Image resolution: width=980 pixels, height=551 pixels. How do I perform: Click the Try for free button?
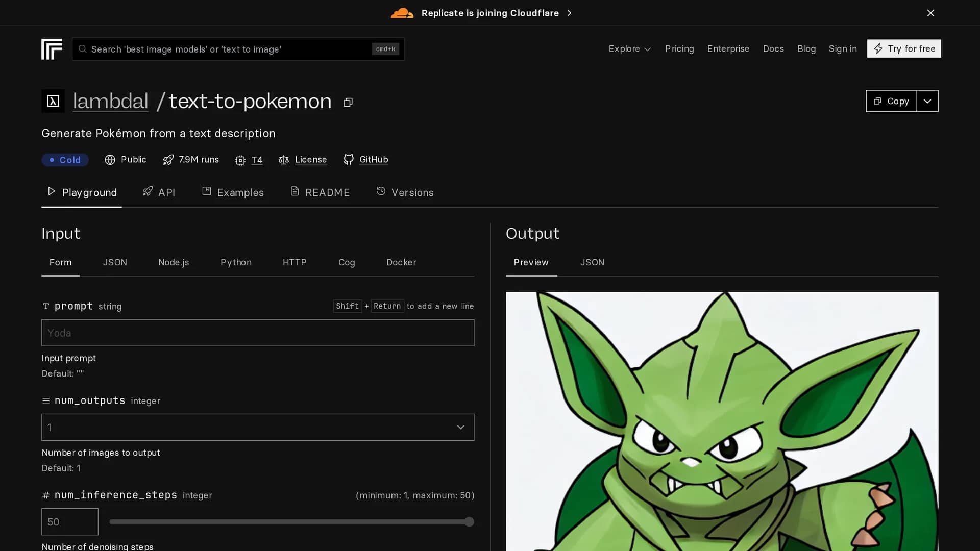[x=904, y=49]
